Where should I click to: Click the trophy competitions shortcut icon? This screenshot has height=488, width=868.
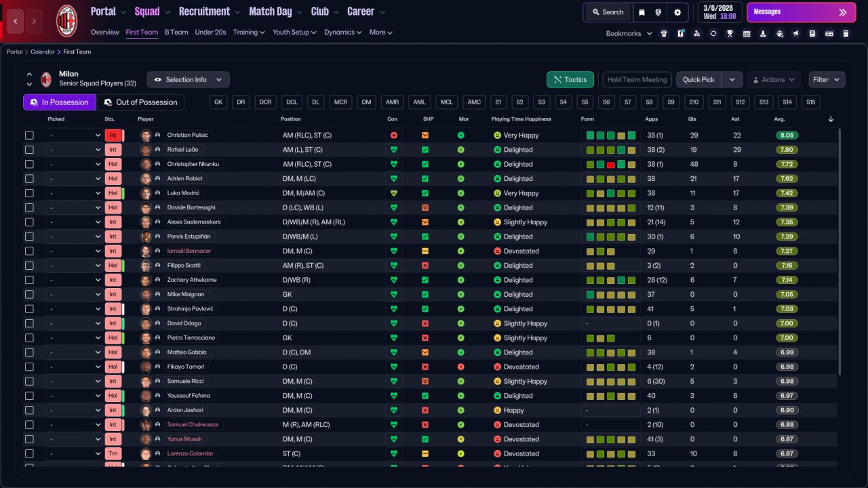730,33
